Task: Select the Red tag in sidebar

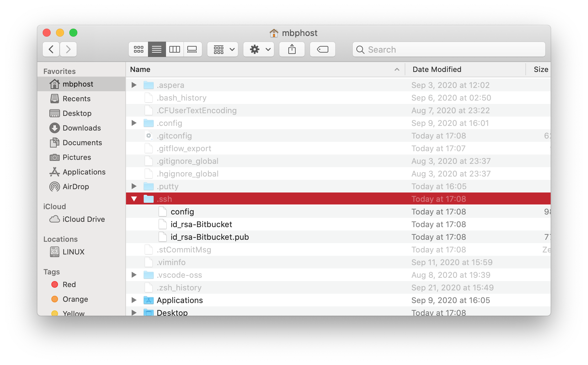Action: tap(69, 284)
